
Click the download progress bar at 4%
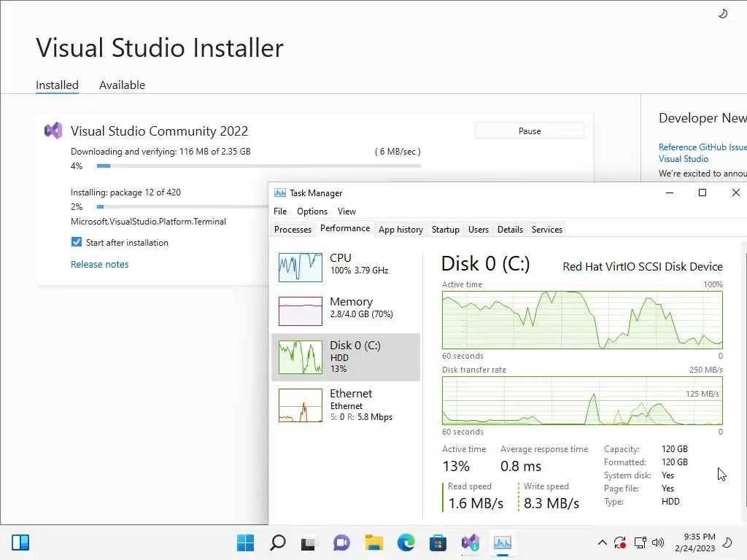click(259, 166)
